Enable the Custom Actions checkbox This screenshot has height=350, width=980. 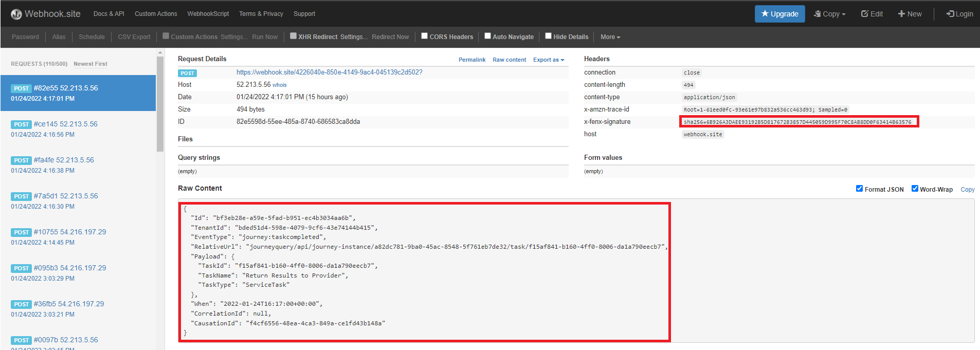[166, 36]
